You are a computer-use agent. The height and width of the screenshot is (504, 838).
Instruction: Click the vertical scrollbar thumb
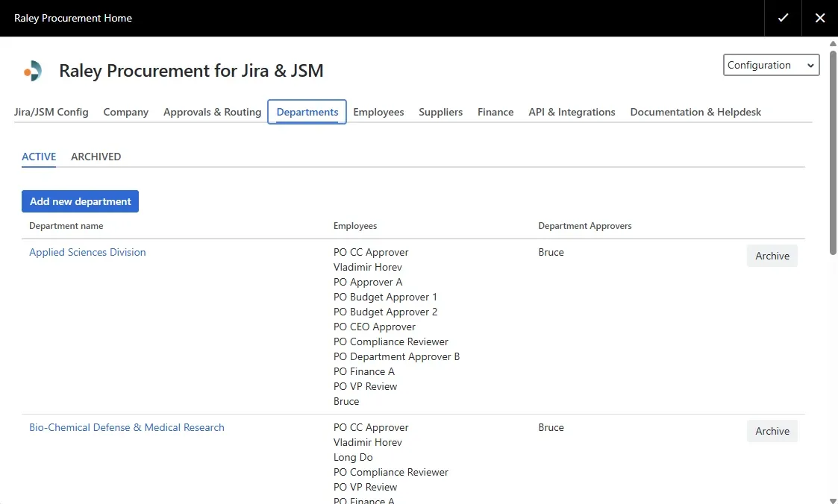[x=833, y=152]
